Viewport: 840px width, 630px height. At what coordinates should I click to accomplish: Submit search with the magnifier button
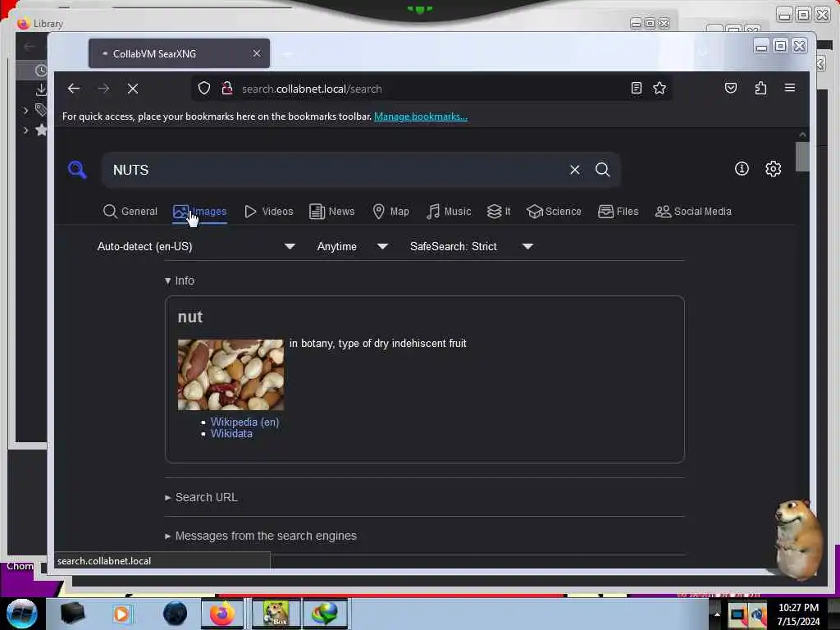(x=603, y=170)
